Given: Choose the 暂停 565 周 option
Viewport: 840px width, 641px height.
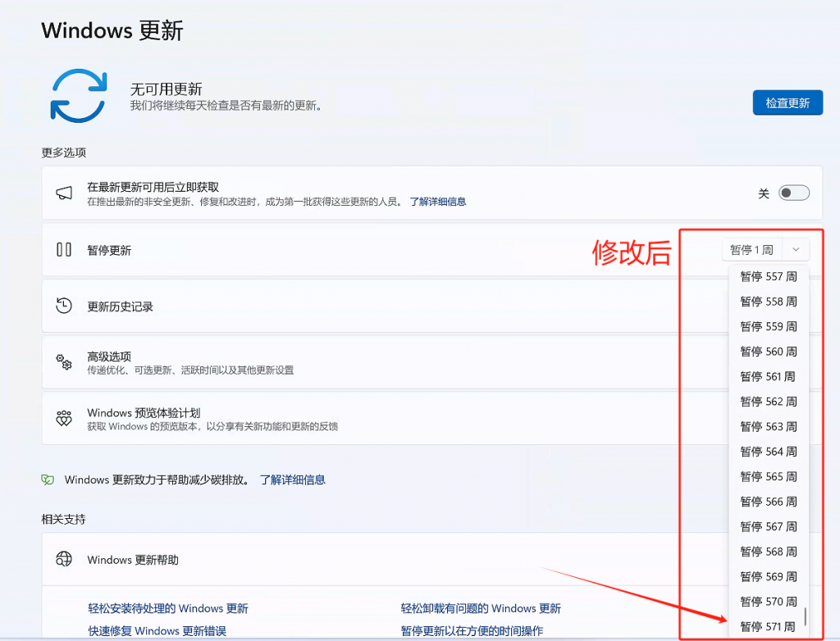Looking at the screenshot, I should (x=769, y=476).
